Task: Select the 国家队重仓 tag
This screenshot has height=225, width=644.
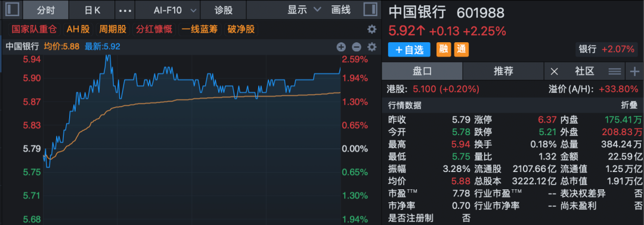Action: [34, 30]
